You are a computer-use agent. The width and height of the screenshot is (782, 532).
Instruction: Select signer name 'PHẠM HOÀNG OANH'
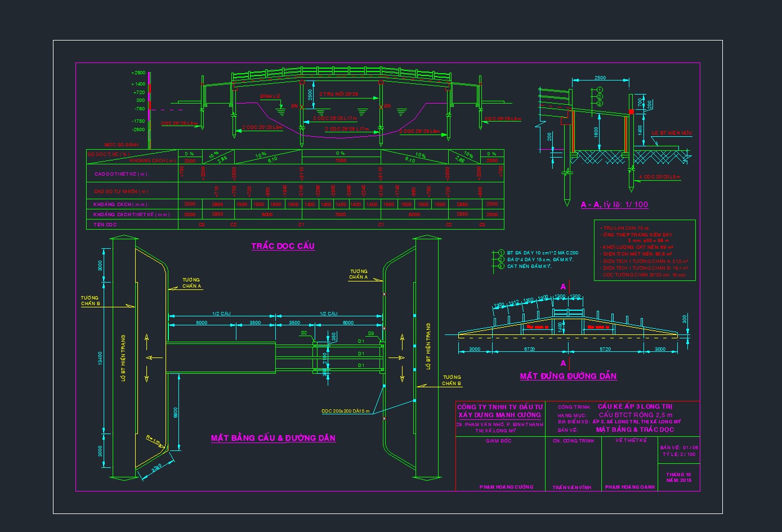pos(630,487)
